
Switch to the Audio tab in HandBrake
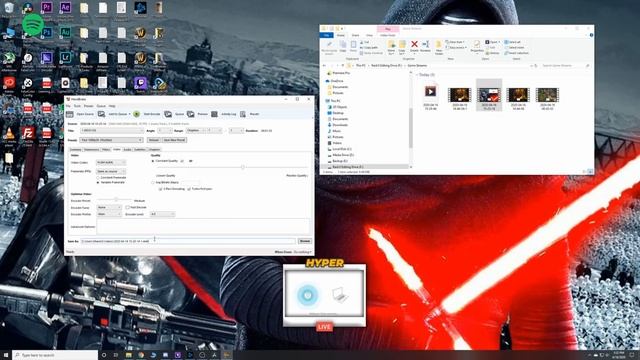click(x=127, y=150)
